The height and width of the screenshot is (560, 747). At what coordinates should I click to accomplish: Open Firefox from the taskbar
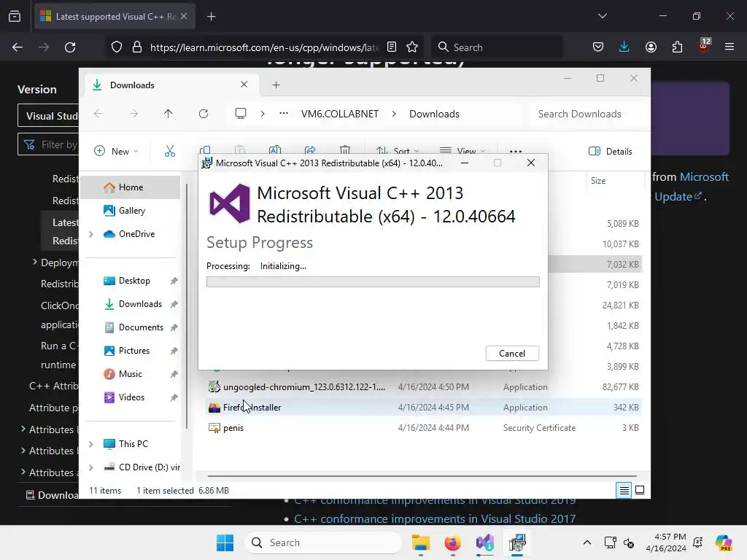(x=452, y=542)
